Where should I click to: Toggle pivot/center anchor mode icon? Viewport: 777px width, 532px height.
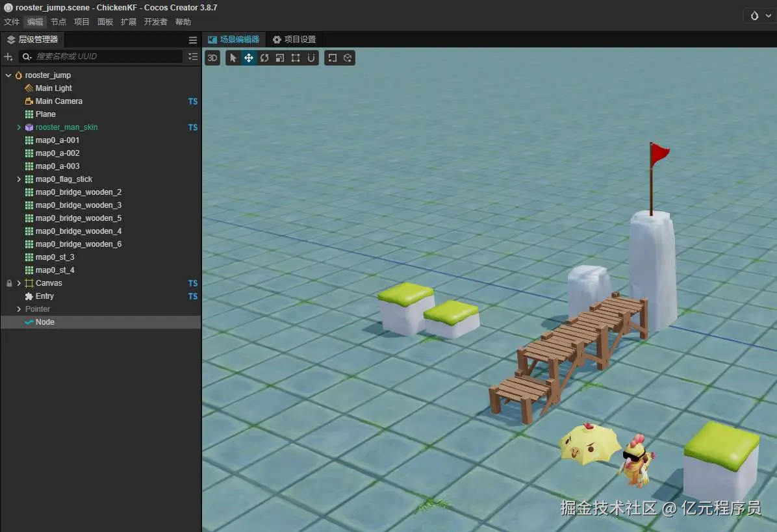(x=332, y=58)
